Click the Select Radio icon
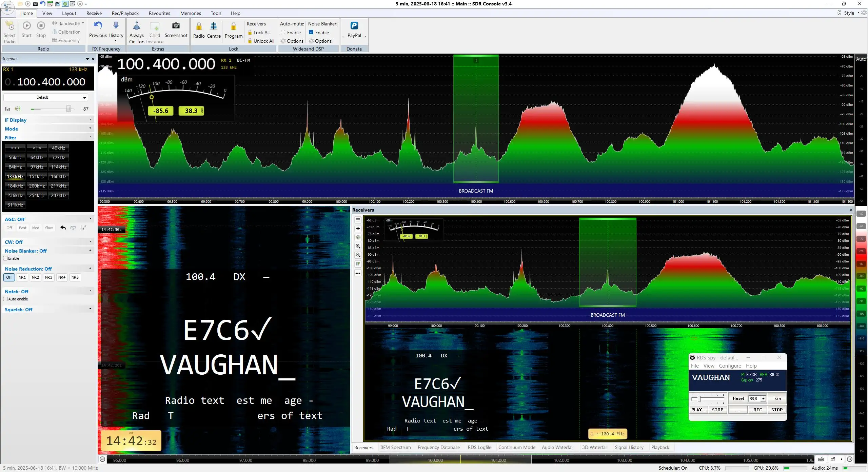Image resolution: width=868 pixels, height=472 pixels. [9, 26]
